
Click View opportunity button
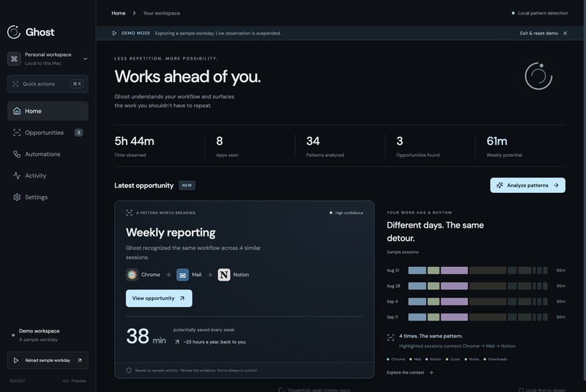pos(158,298)
